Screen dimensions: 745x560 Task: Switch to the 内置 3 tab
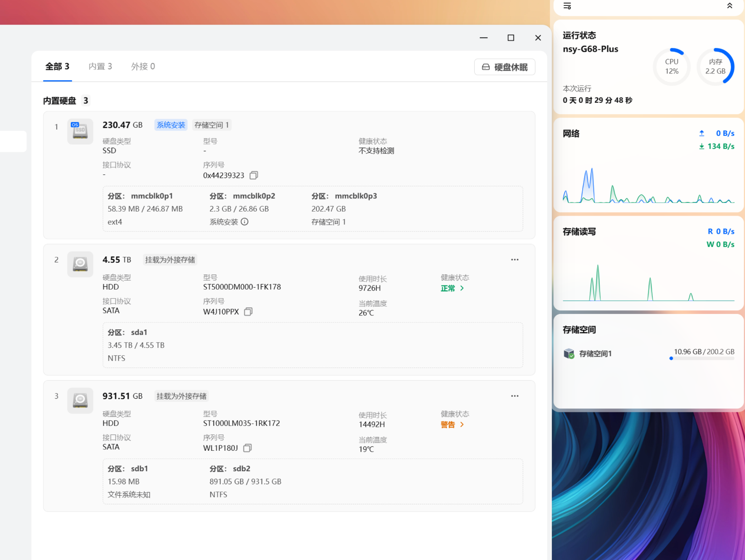click(100, 67)
